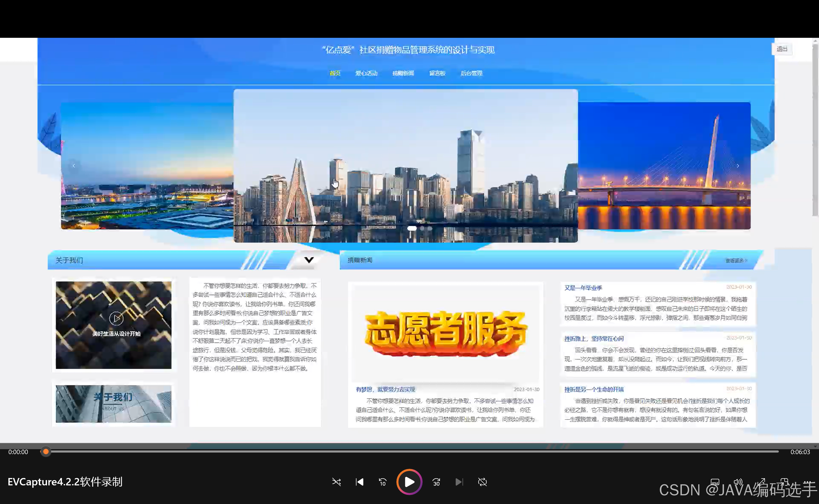Open the 捐赠新闻 navigation tab
819x504 pixels.
(403, 73)
